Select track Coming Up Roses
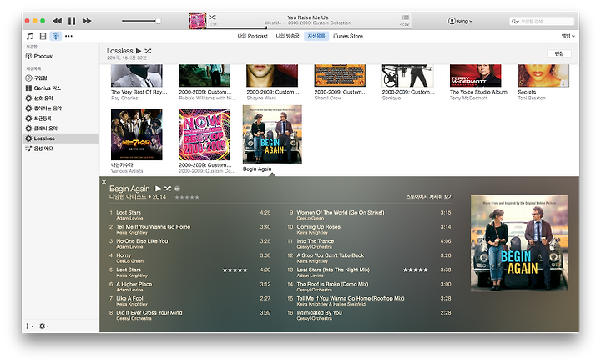Viewport: 601px width, 364px height. click(x=371, y=229)
